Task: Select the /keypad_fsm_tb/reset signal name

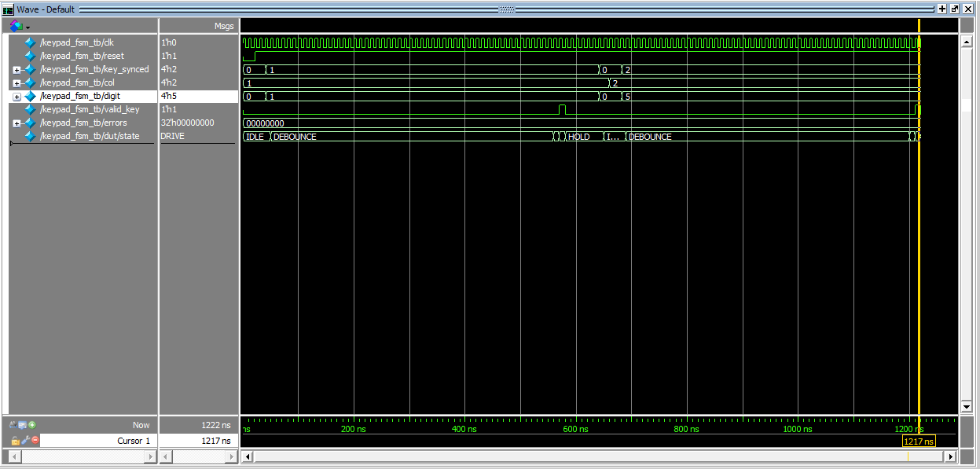Action: (x=82, y=56)
